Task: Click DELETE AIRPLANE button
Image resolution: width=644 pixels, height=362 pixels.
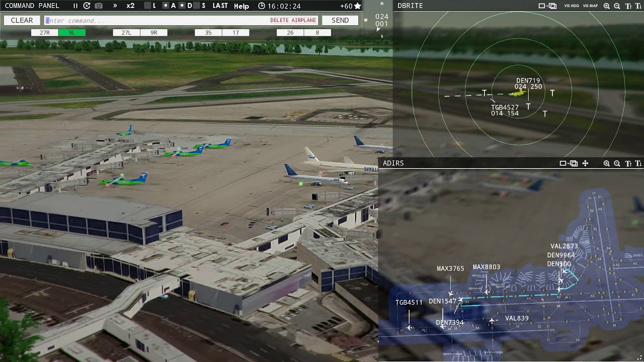Action: coord(293,21)
